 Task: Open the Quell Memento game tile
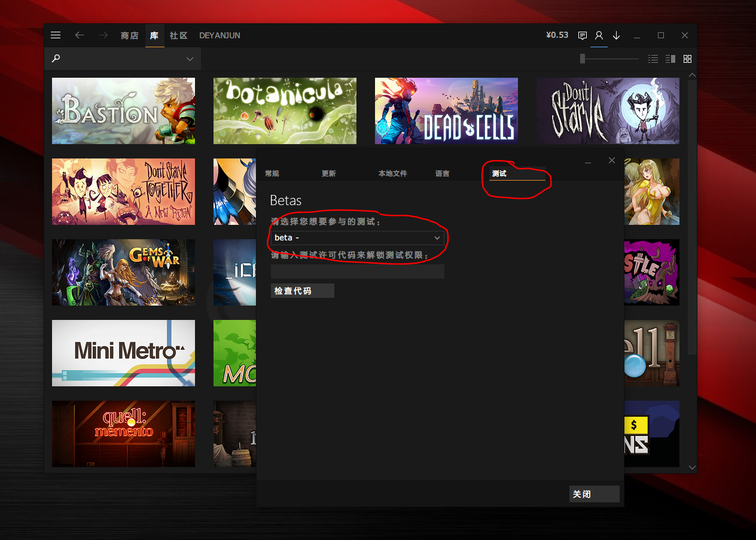[123, 434]
